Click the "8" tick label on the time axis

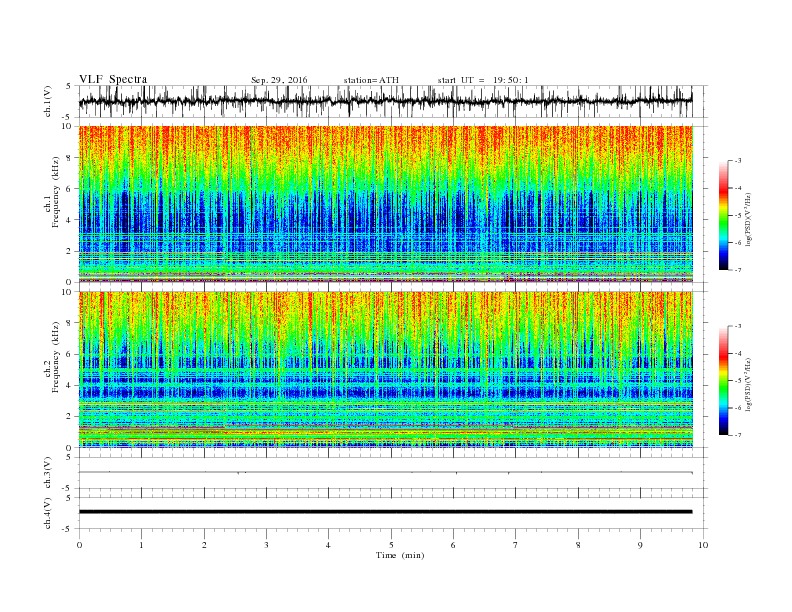[578, 545]
